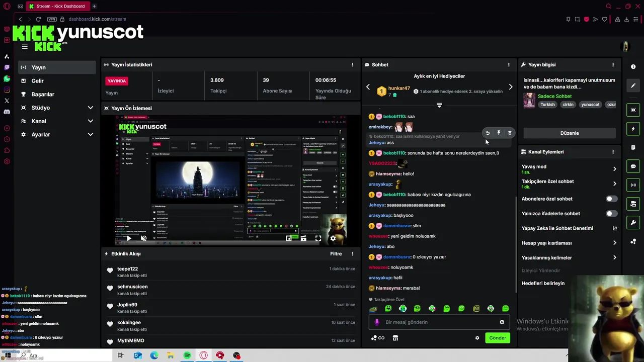Click the Bir mesaj gönderin input field
The height and width of the screenshot is (362, 644).
click(439, 322)
